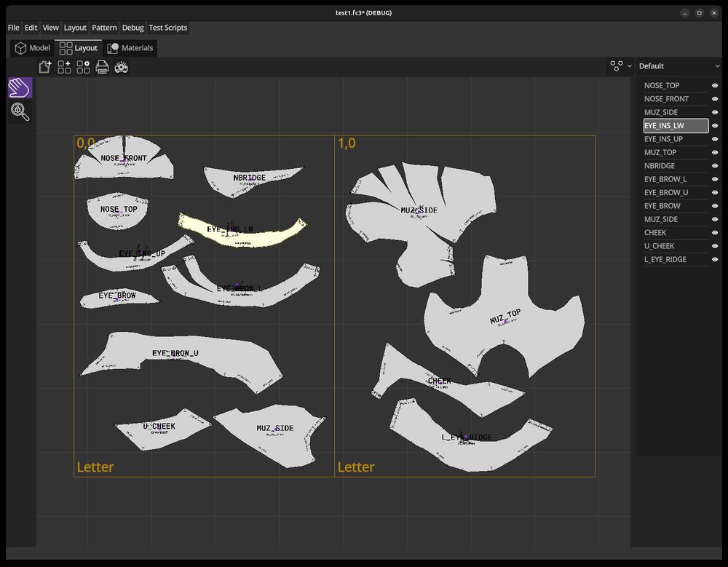Image resolution: width=728 pixels, height=567 pixels.
Task: Click the add-pieces grid plus icon
Action: (x=64, y=68)
